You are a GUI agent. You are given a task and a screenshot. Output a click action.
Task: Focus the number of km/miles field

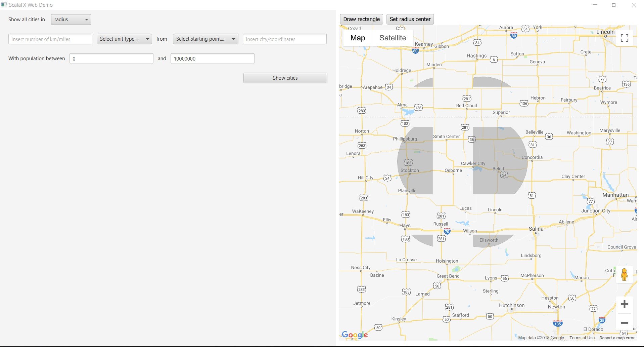pos(50,39)
